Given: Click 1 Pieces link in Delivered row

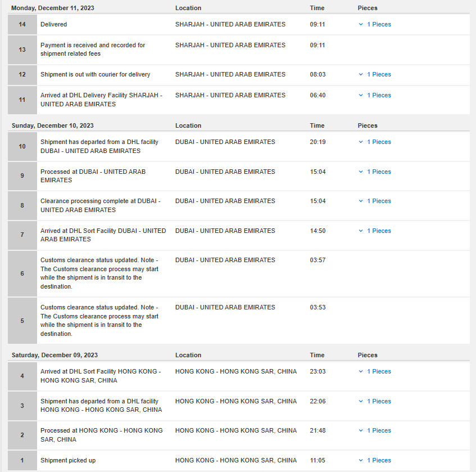Looking at the screenshot, I should pyautogui.click(x=379, y=24).
